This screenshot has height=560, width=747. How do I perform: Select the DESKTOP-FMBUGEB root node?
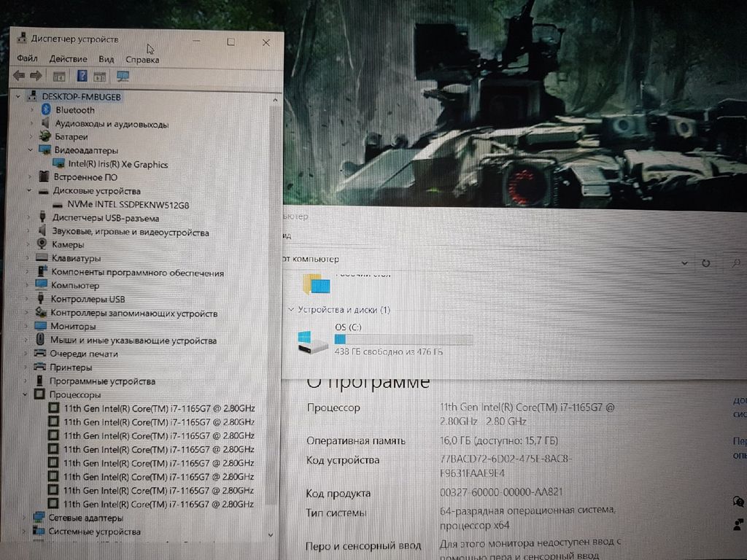[82, 96]
